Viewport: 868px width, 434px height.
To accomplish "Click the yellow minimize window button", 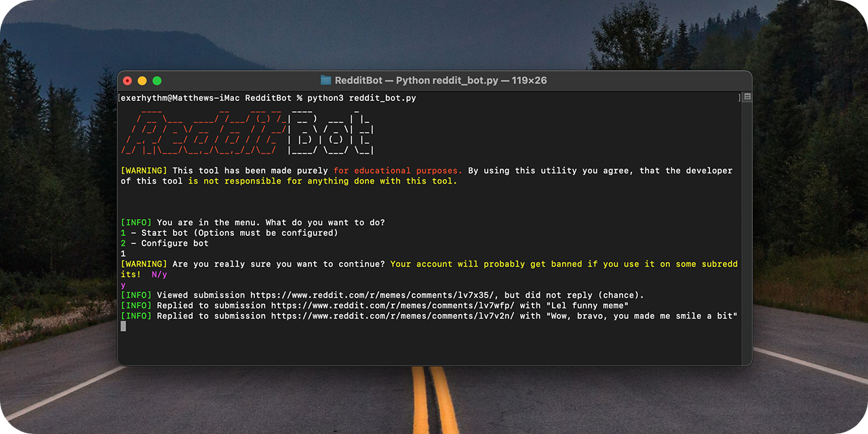I will tap(142, 81).
